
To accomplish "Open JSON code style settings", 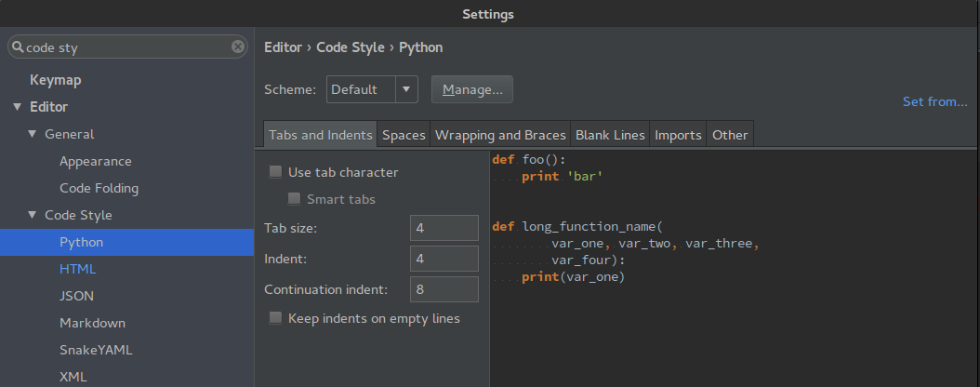I will point(76,296).
